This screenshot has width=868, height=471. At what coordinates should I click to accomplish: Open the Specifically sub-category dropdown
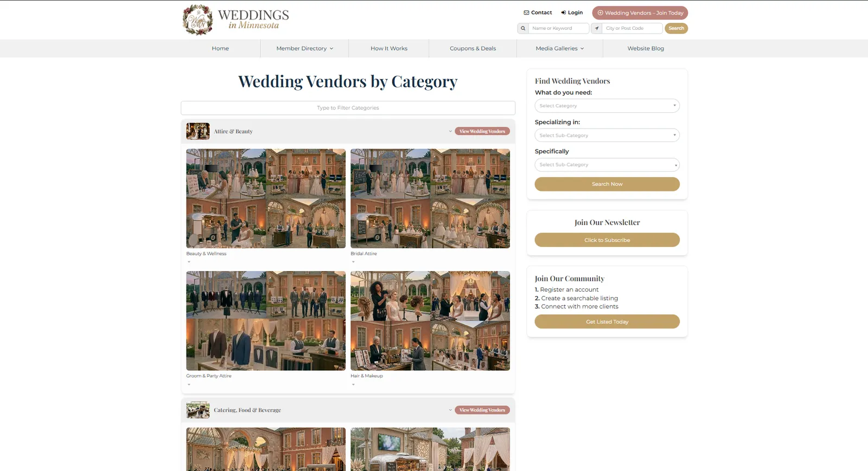607,165
